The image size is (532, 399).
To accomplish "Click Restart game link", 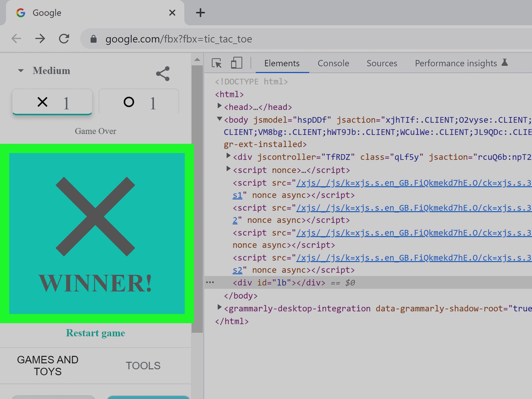I will (x=95, y=333).
